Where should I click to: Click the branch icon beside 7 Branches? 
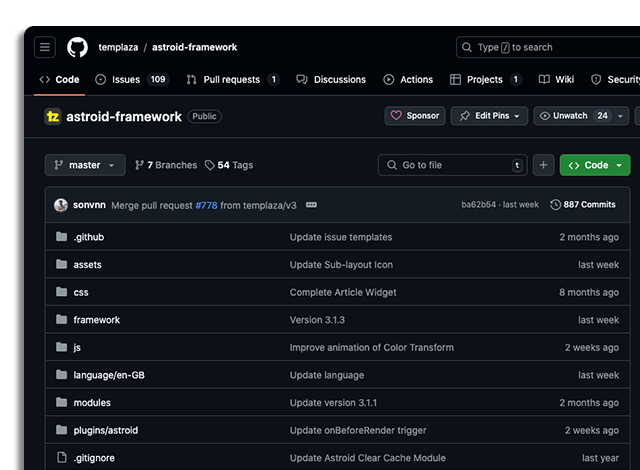click(x=139, y=165)
